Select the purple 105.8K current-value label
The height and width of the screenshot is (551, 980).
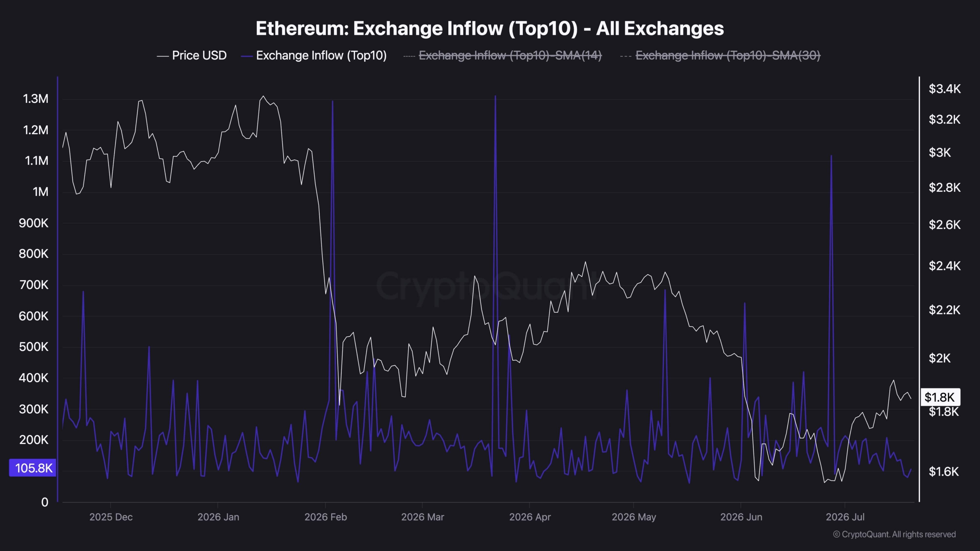33,468
